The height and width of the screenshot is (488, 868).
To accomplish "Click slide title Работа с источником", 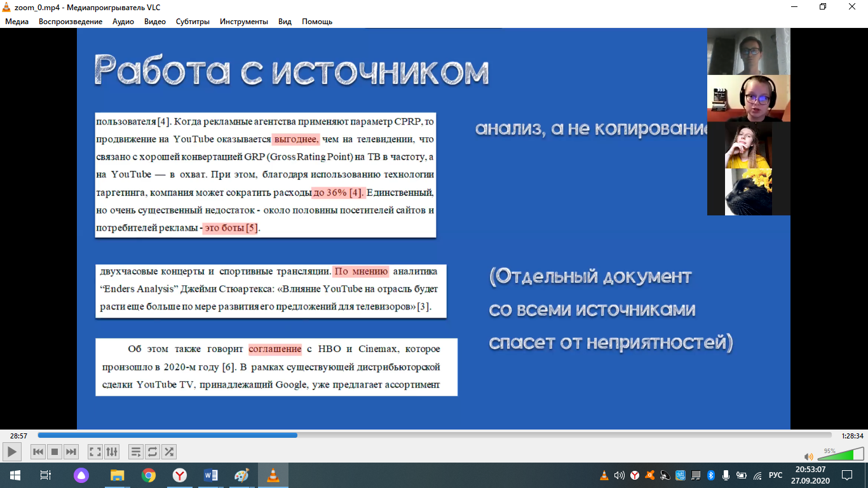I will (x=292, y=71).
